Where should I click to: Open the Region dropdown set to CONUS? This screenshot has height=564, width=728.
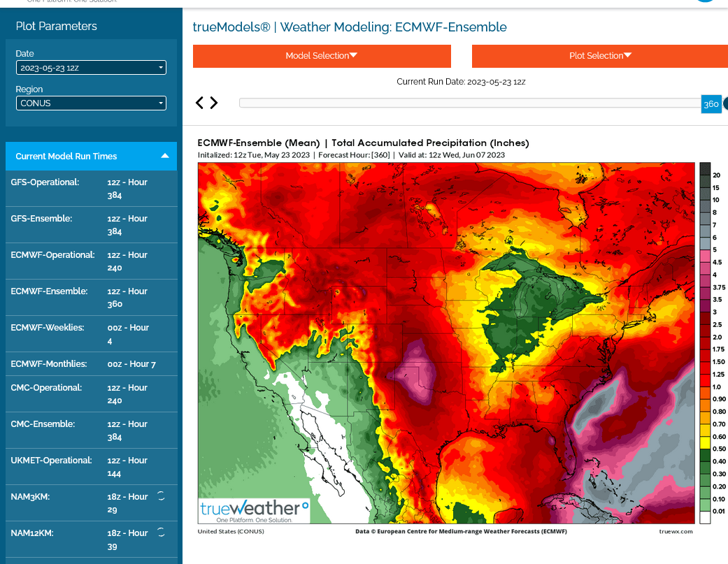91,103
